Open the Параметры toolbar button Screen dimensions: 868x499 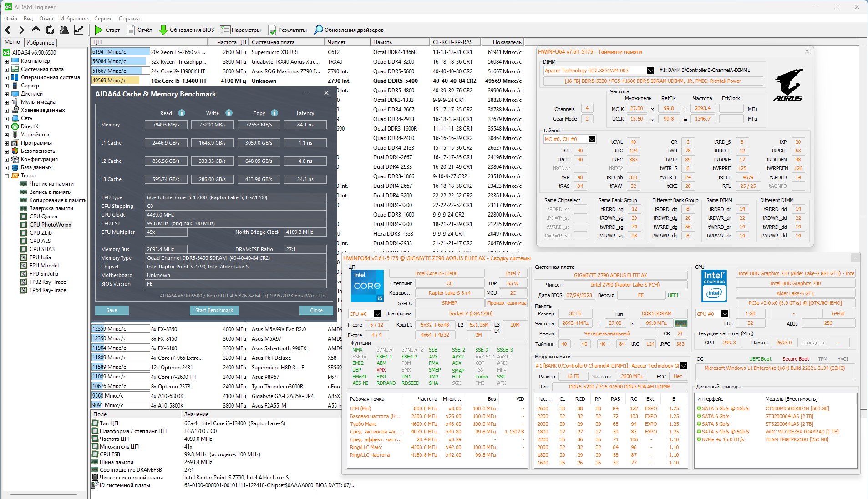[x=241, y=30]
